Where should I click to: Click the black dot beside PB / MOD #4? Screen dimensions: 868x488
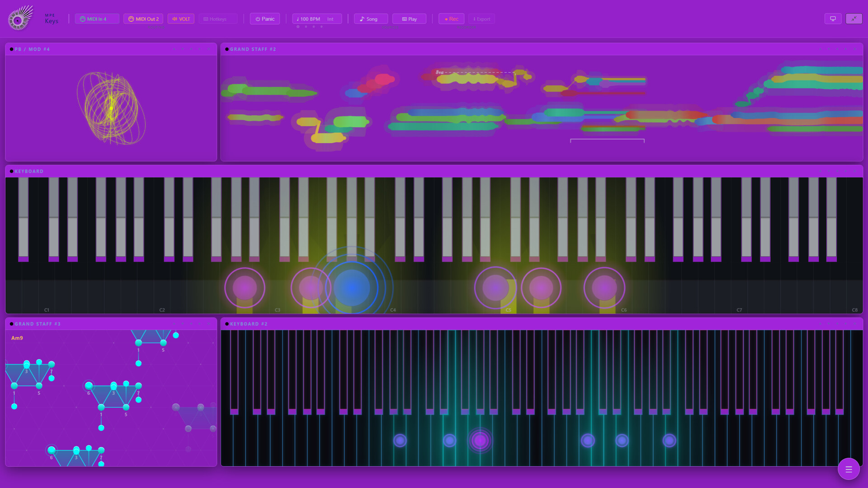11,49
